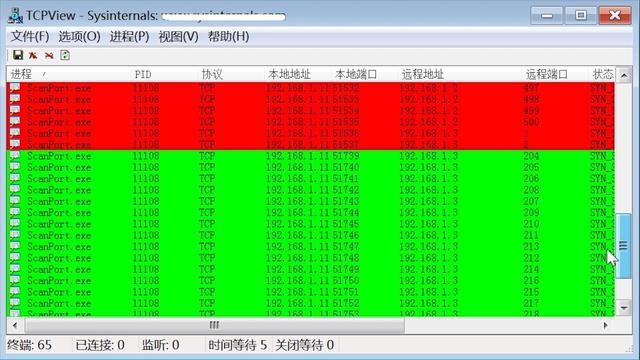This screenshot has width=640, height=360.
Task: Open the 视图(V) menu
Action: pyautogui.click(x=178, y=36)
